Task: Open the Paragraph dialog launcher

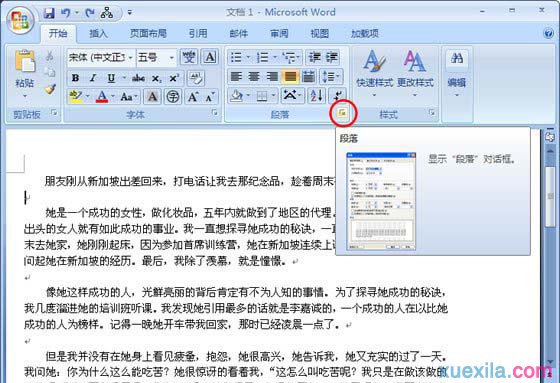Action: 342,113
